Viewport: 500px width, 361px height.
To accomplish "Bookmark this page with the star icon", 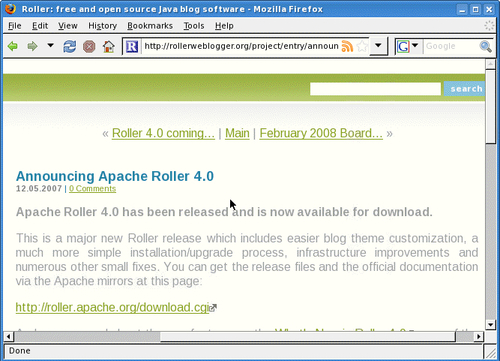I will pos(362,46).
